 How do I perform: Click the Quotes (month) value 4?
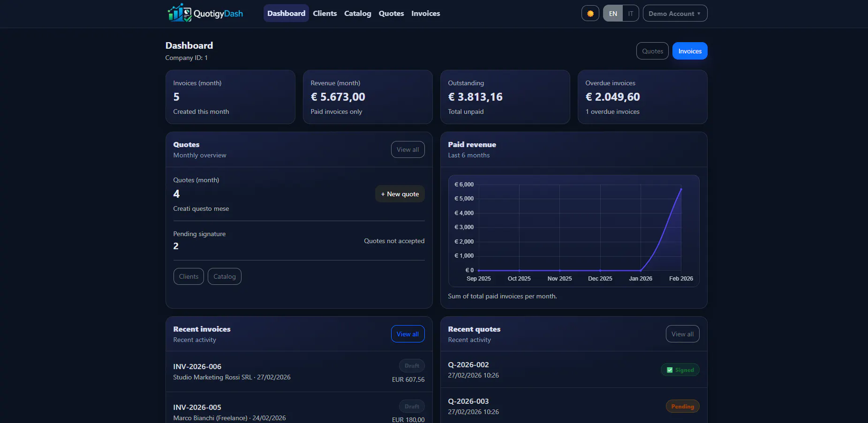pos(176,194)
